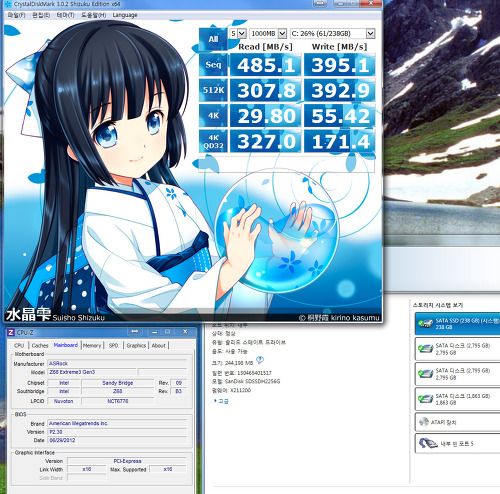Click the 512K read value 307.8

[x=266, y=90]
